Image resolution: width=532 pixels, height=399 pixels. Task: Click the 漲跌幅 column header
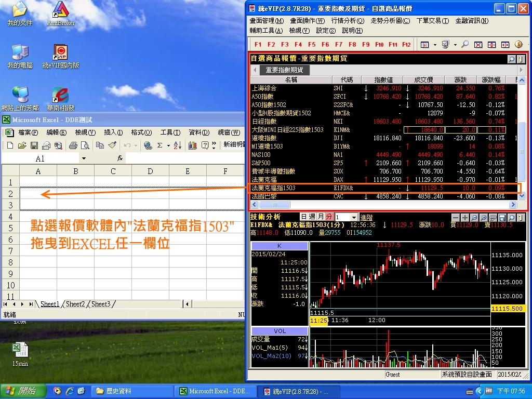click(x=491, y=79)
